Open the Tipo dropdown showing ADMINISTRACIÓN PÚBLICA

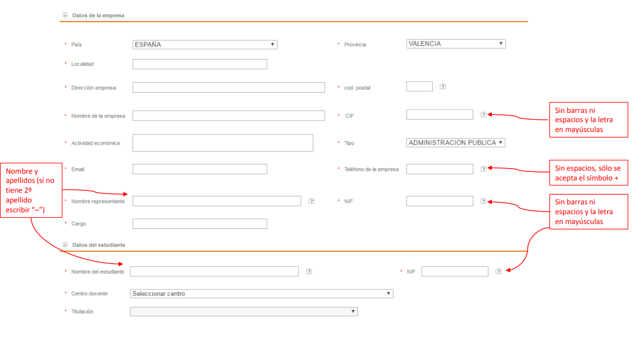tap(456, 142)
